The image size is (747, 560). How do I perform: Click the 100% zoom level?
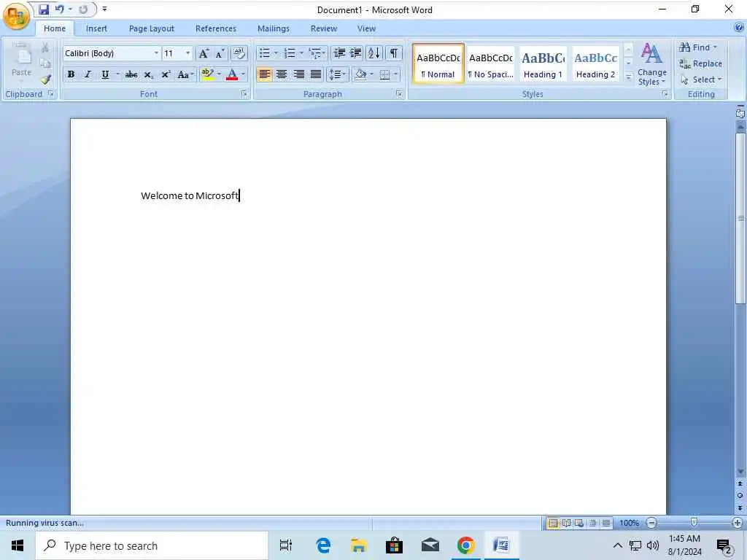629,523
